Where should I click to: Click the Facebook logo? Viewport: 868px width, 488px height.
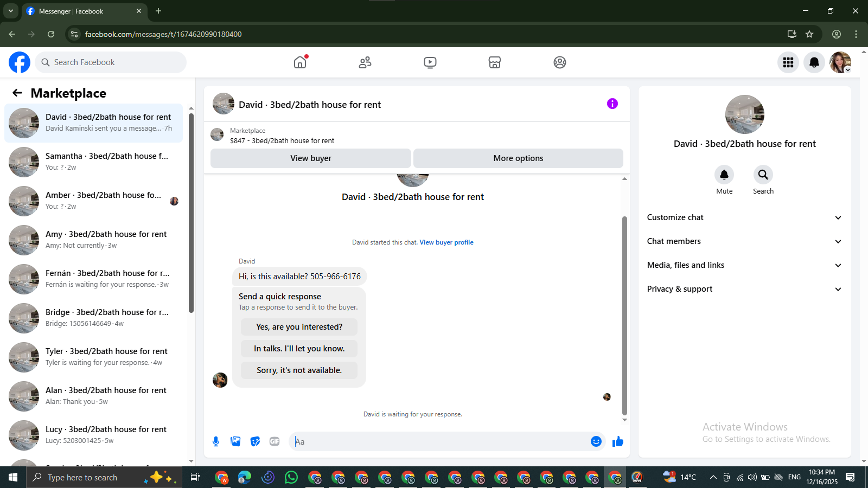[x=20, y=62]
